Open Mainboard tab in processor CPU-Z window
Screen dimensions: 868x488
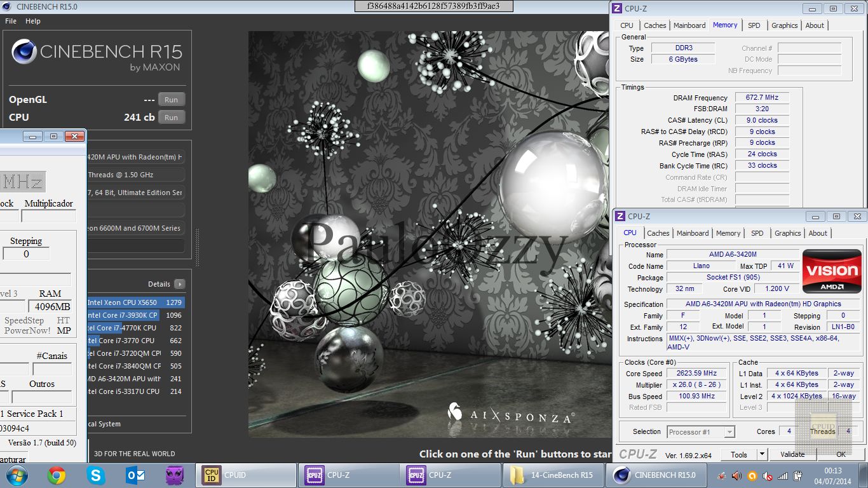pyautogui.click(x=693, y=233)
